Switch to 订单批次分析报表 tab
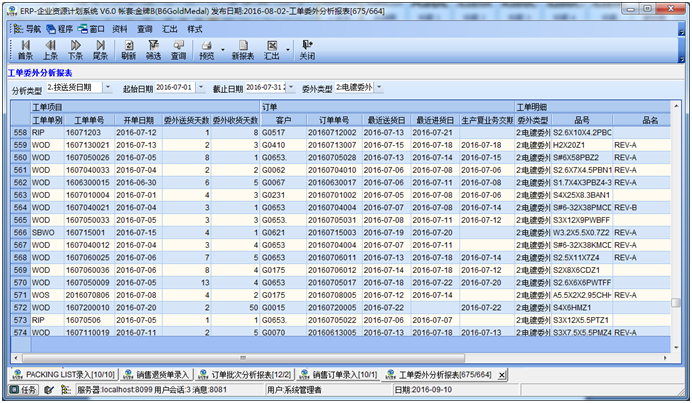Viewport: 692px width, 403px height. [x=245, y=375]
